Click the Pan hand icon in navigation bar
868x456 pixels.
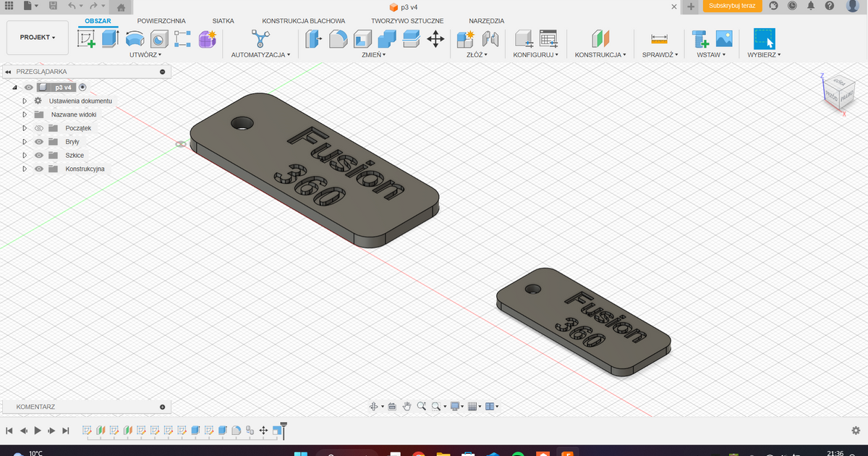(409, 406)
